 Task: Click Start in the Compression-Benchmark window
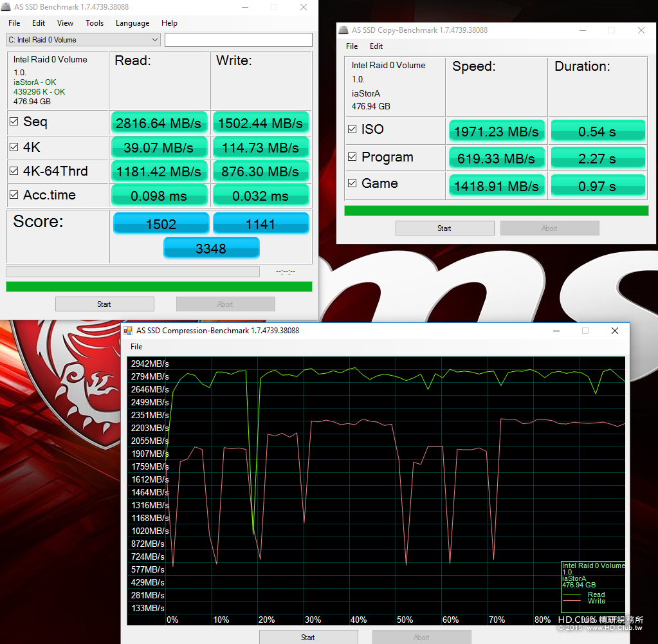309,638
